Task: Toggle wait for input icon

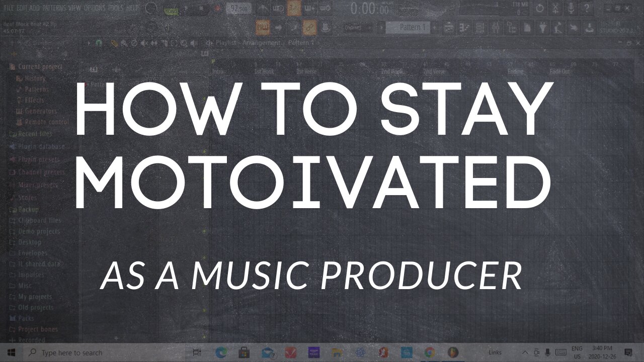Action: tap(279, 9)
